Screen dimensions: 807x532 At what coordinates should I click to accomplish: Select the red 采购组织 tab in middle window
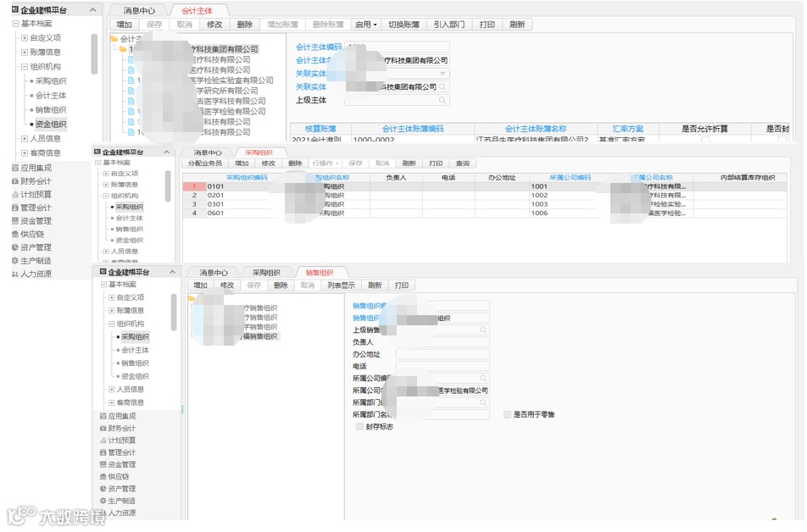[259, 152]
